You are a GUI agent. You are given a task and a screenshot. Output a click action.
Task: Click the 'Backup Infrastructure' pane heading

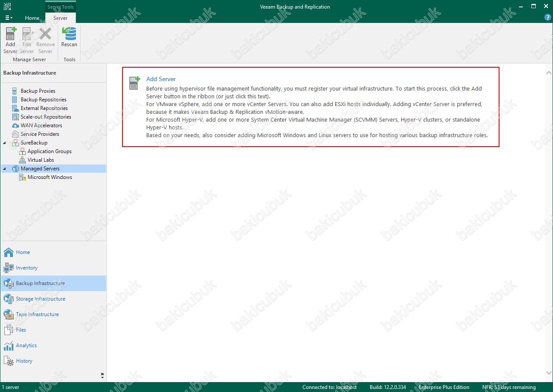click(30, 73)
